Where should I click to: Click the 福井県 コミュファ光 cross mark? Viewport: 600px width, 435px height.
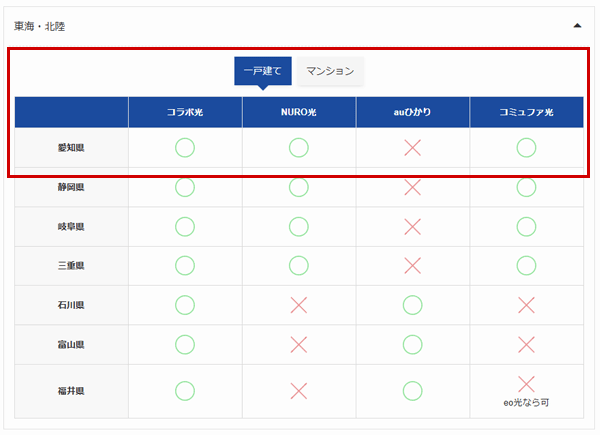pos(526,384)
